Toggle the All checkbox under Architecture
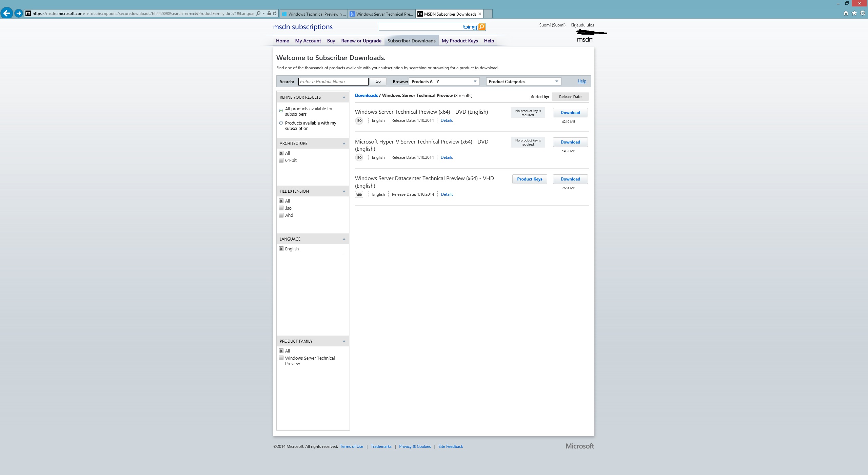This screenshot has width=868, height=475. click(281, 153)
